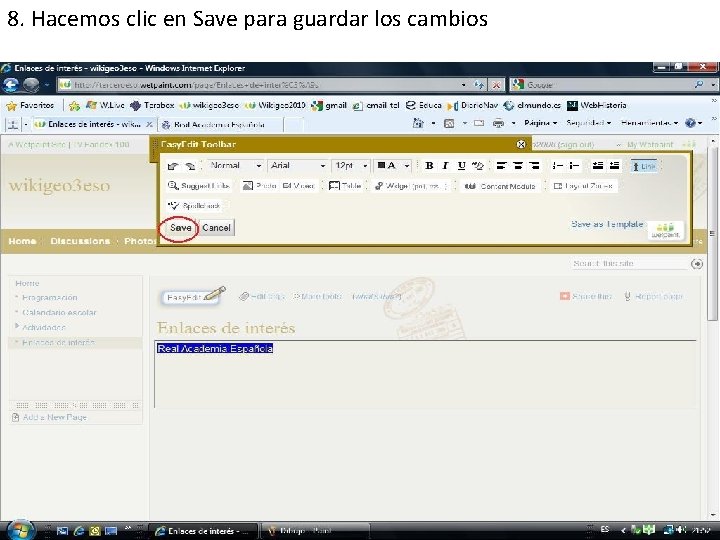
Task: Open the 12pt font size dropdown
Action: (x=351, y=165)
